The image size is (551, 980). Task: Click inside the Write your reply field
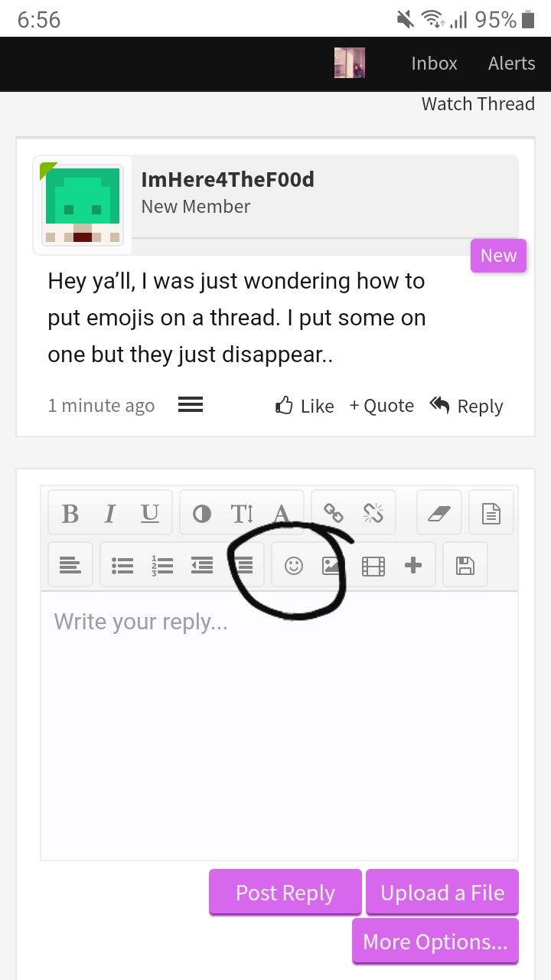[279, 726]
